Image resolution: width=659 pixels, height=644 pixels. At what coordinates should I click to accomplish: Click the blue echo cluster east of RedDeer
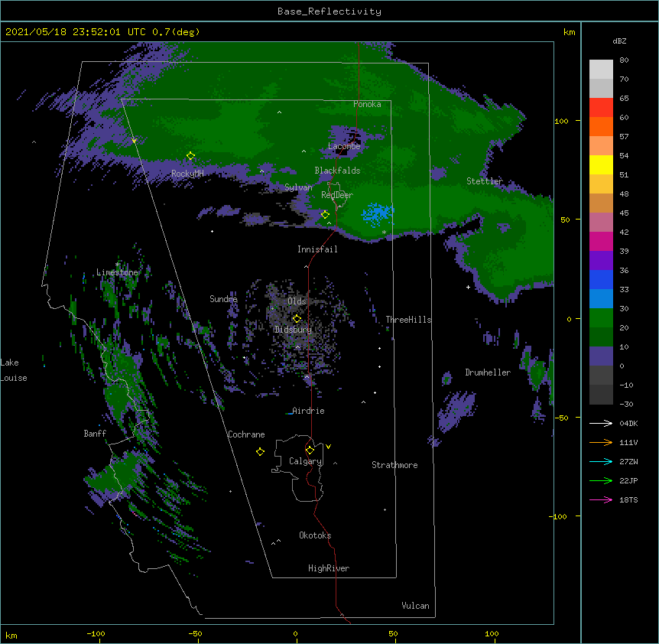[378, 214]
